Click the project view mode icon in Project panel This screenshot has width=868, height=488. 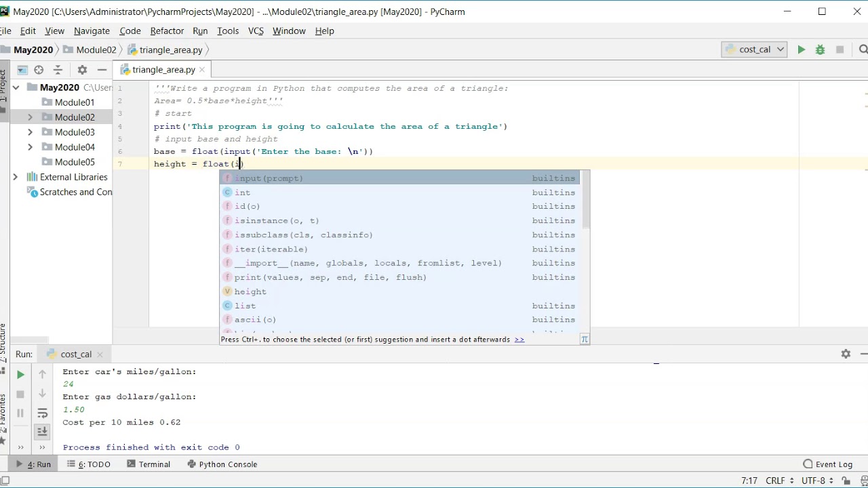(22, 70)
